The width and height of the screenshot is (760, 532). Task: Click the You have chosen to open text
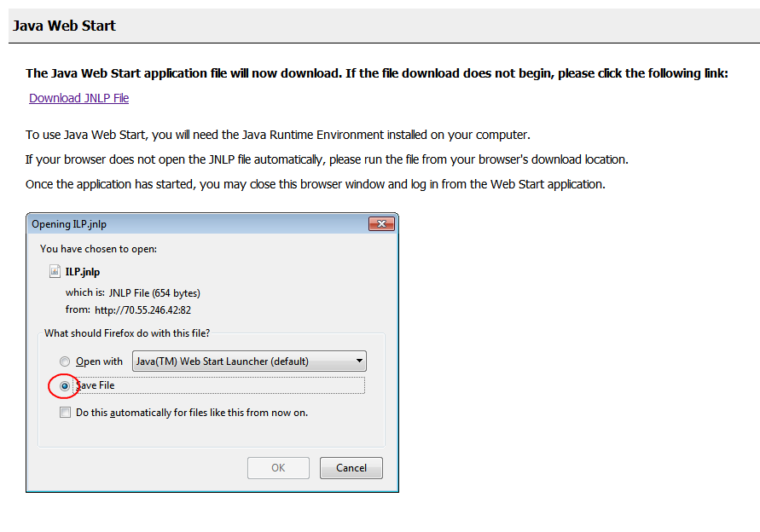pyautogui.click(x=98, y=249)
